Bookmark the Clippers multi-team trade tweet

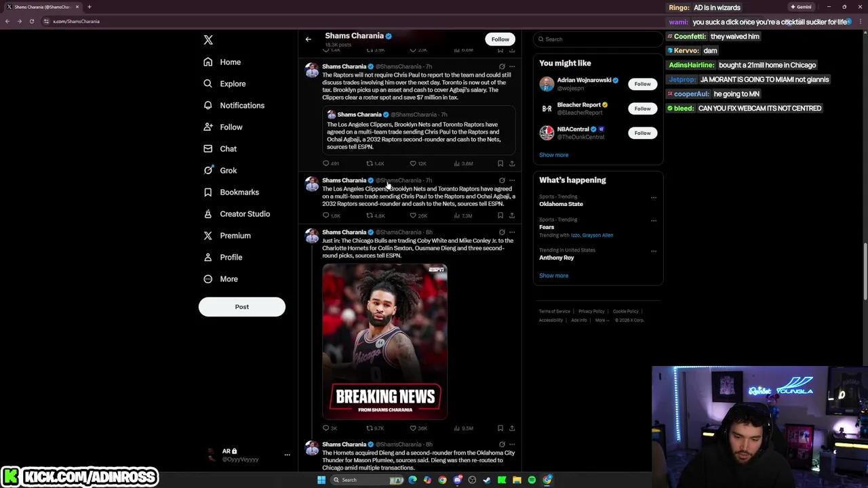coord(500,216)
